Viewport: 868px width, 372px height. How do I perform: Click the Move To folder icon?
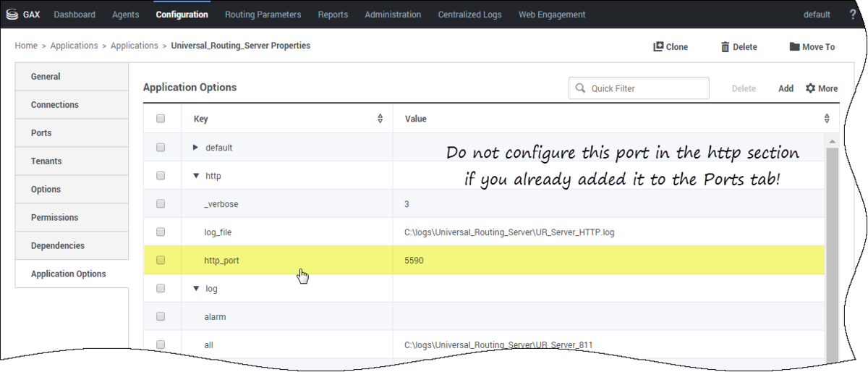(812, 47)
